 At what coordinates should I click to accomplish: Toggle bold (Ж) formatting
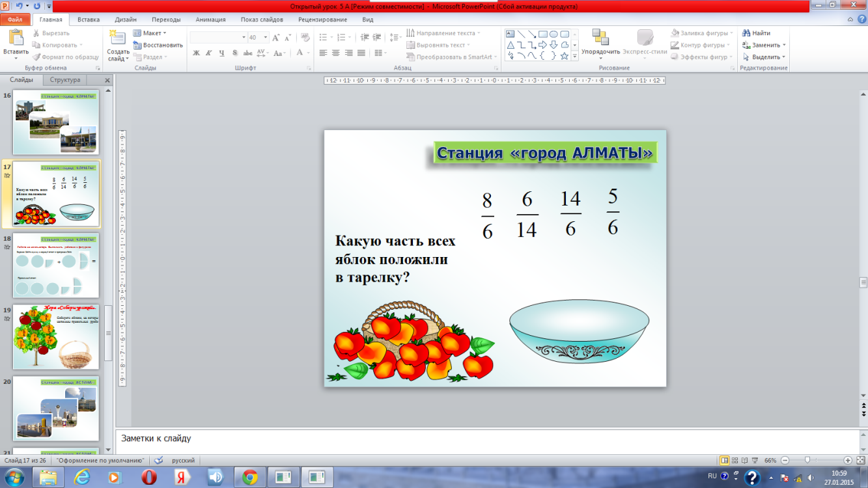pyautogui.click(x=197, y=53)
